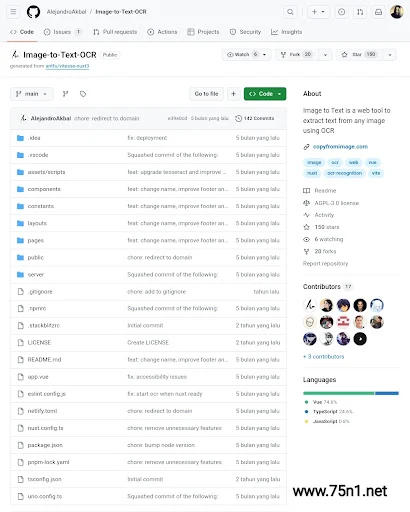This screenshot has width=410, height=512.
Task: Visit the copyfromimage.com website link
Action: (340, 147)
